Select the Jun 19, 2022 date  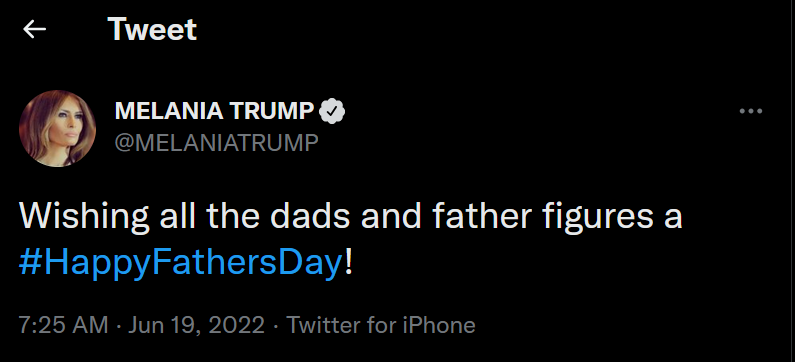coord(196,325)
